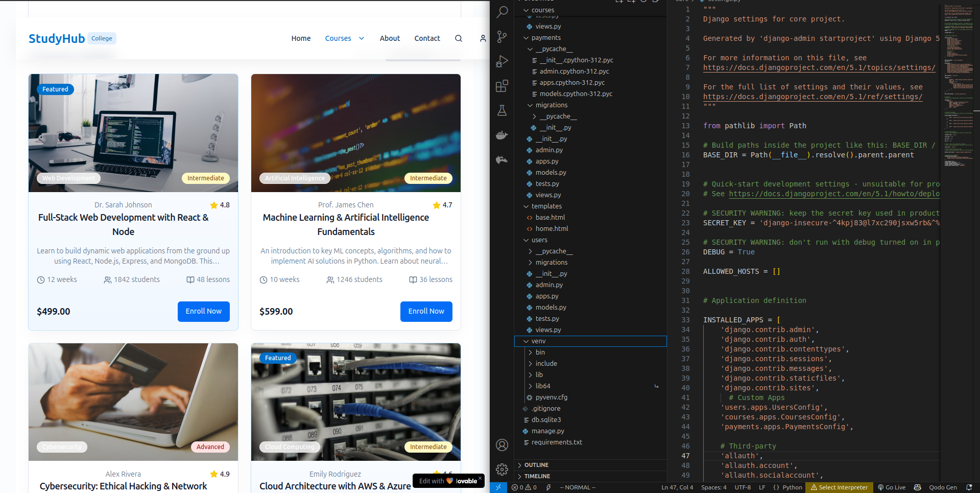Click LF line ending in status bar
This screenshot has height=493, width=980.
(x=762, y=487)
